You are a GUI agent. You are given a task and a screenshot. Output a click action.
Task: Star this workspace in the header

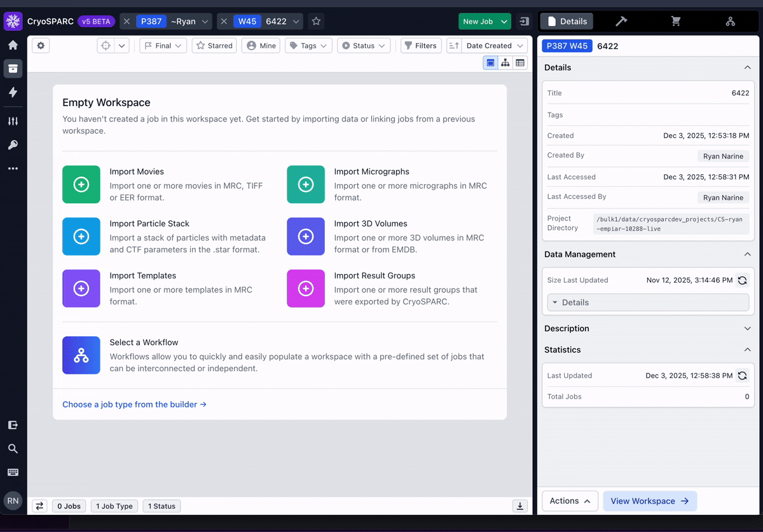coord(316,22)
